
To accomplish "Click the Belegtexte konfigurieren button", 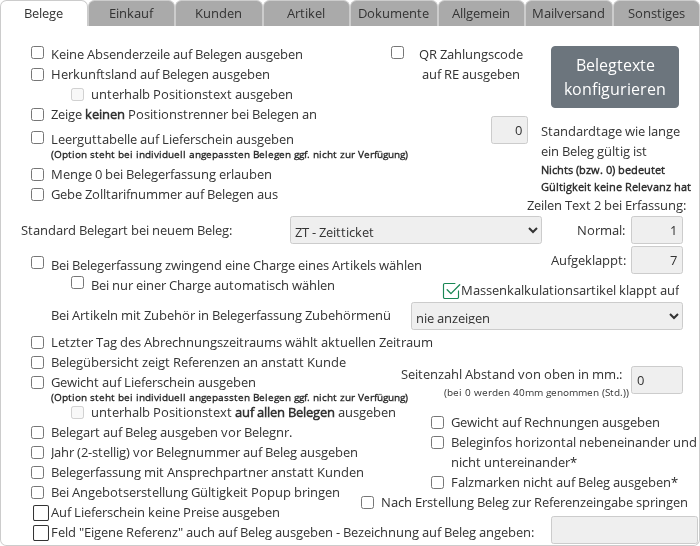I will tap(614, 77).
